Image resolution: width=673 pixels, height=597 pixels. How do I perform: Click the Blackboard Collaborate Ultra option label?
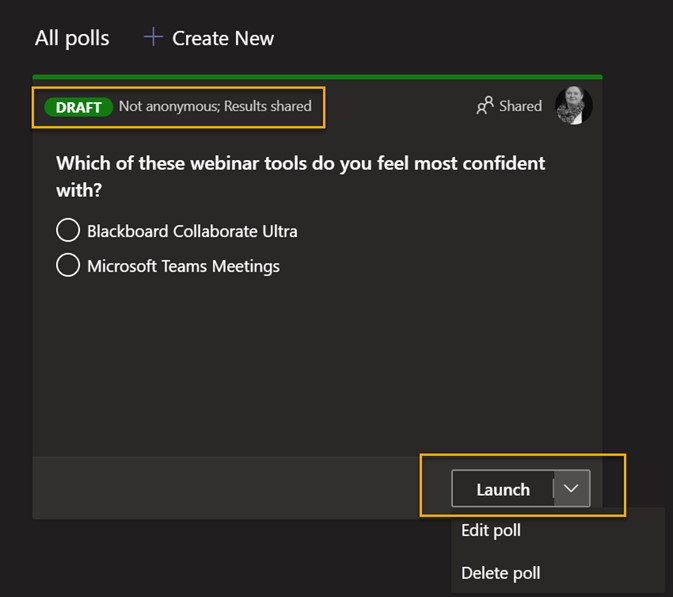(x=192, y=231)
